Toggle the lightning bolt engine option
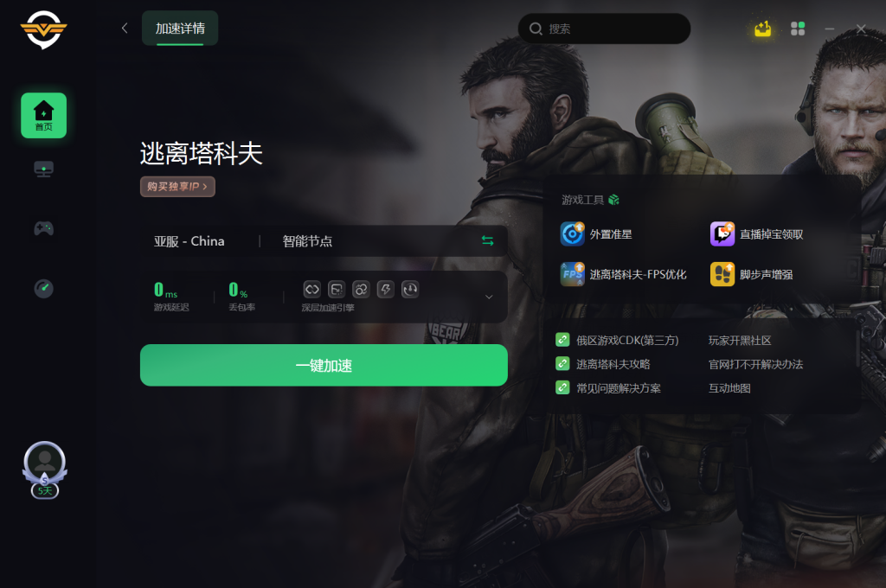The width and height of the screenshot is (886, 588). tap(385, 289)
